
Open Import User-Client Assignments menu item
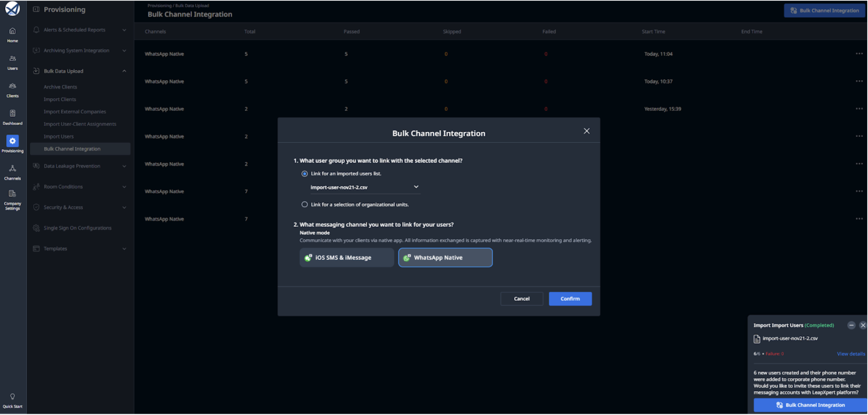click(80, 124)
